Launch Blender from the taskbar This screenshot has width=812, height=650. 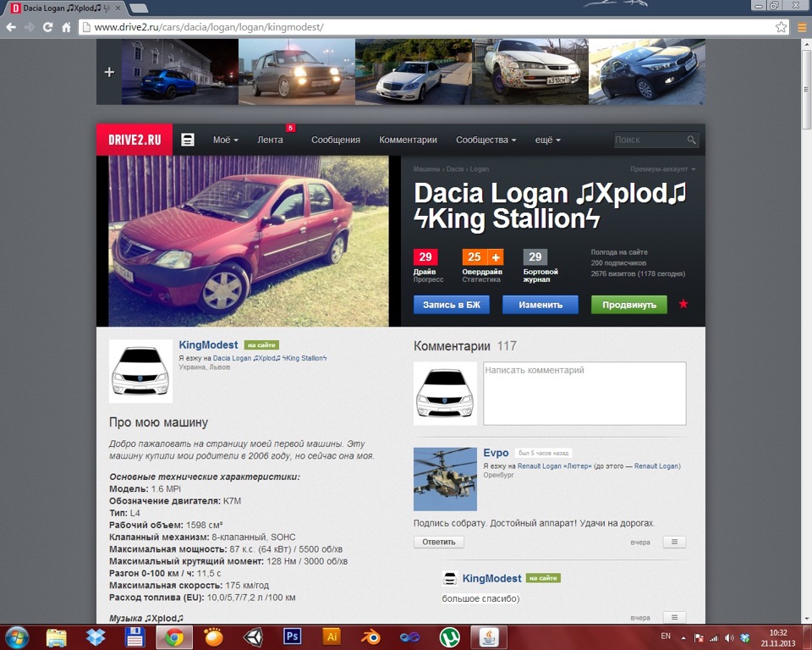(370, 637)
